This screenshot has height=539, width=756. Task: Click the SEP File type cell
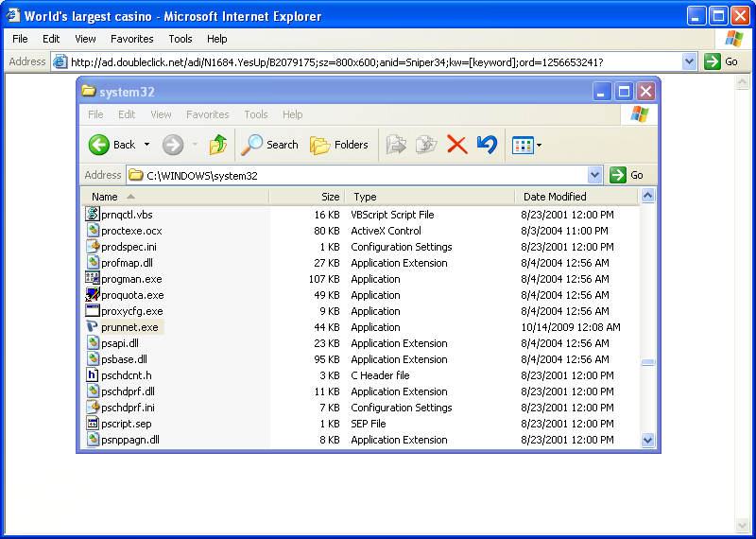pyautogui.click(x=369, y=424)
